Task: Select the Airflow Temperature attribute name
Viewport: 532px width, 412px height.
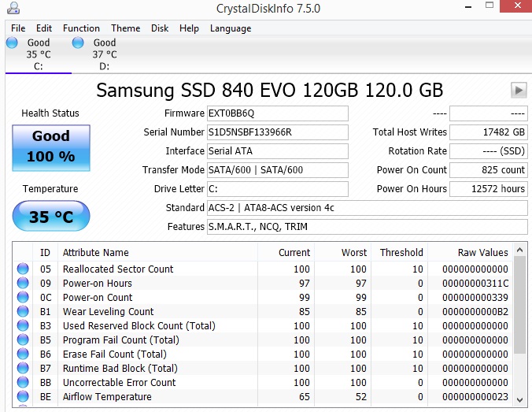Action: pos(107,397)
